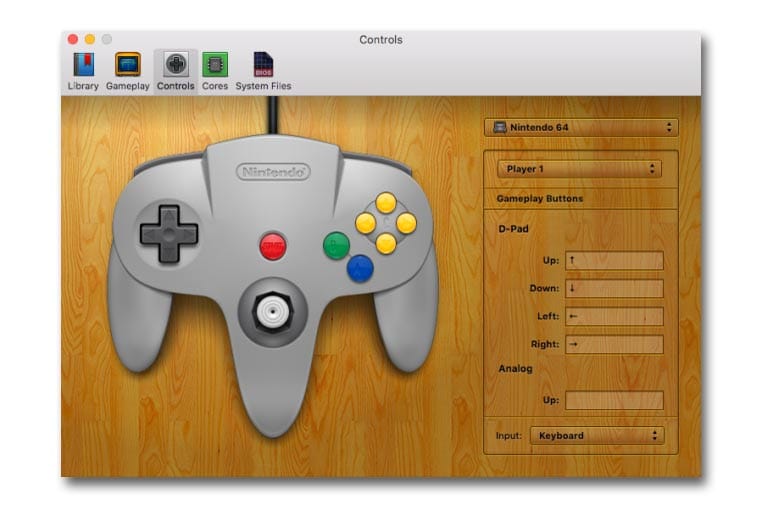
Task: Click the D-Pad Right key field
Action: point(614,345)
